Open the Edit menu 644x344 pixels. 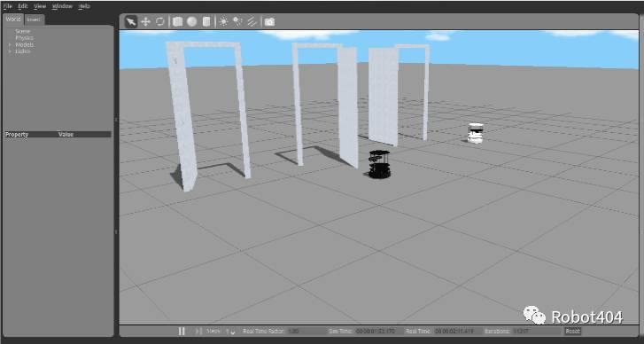pos(23,6)
